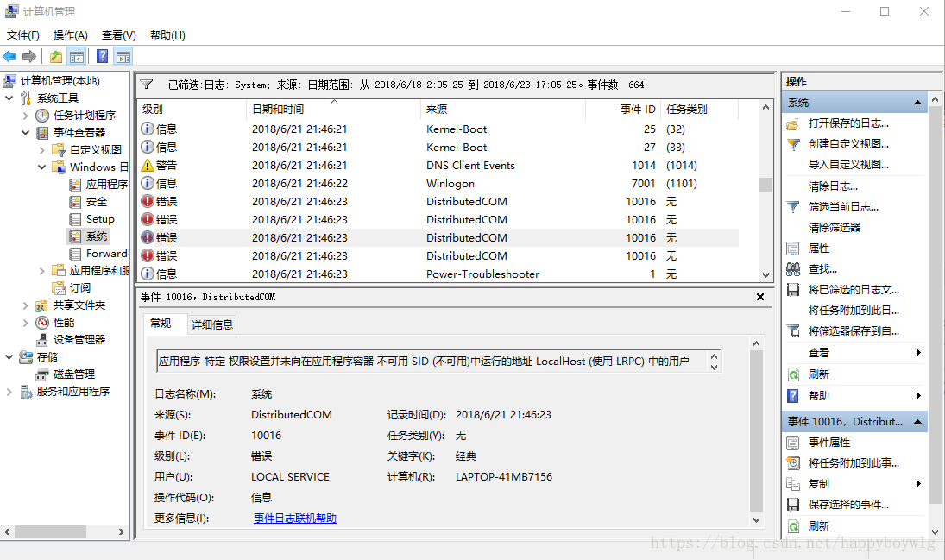Click the warning icon of DNS Client Events row
This screenshot has width=945, height=560.
tap(147, 165)
